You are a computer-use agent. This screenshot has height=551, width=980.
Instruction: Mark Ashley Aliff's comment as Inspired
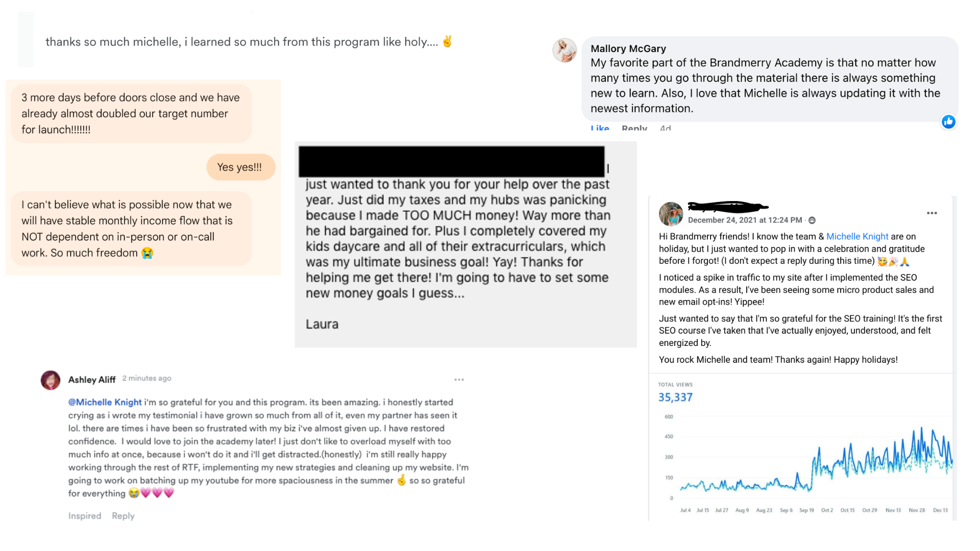coord(85,516)
